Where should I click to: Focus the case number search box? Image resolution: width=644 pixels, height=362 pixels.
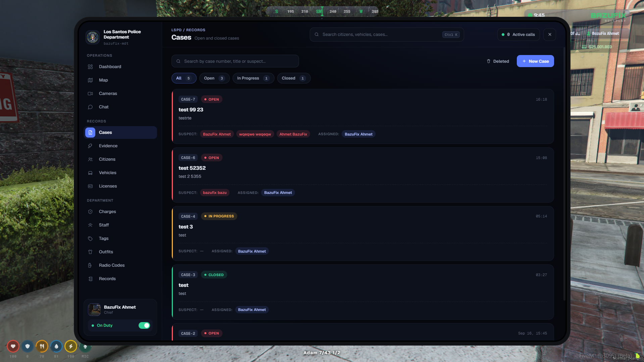tap(235, 61)
